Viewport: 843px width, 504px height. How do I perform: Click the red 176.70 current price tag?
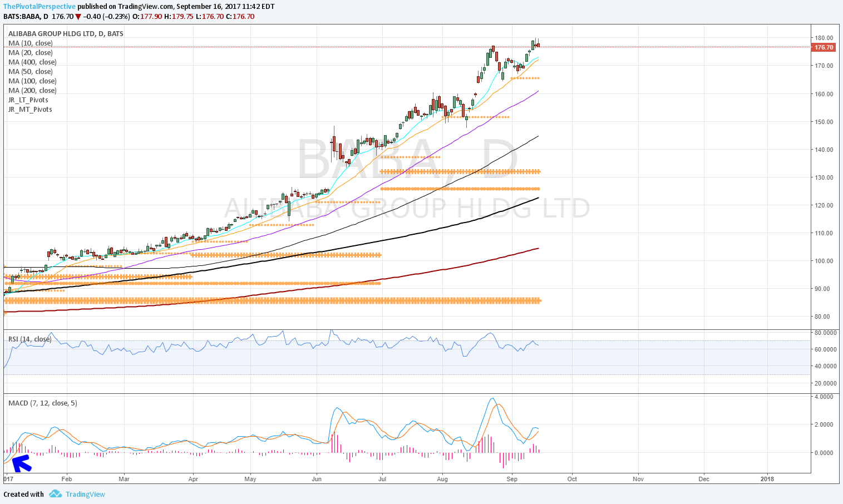click(824, 47)
